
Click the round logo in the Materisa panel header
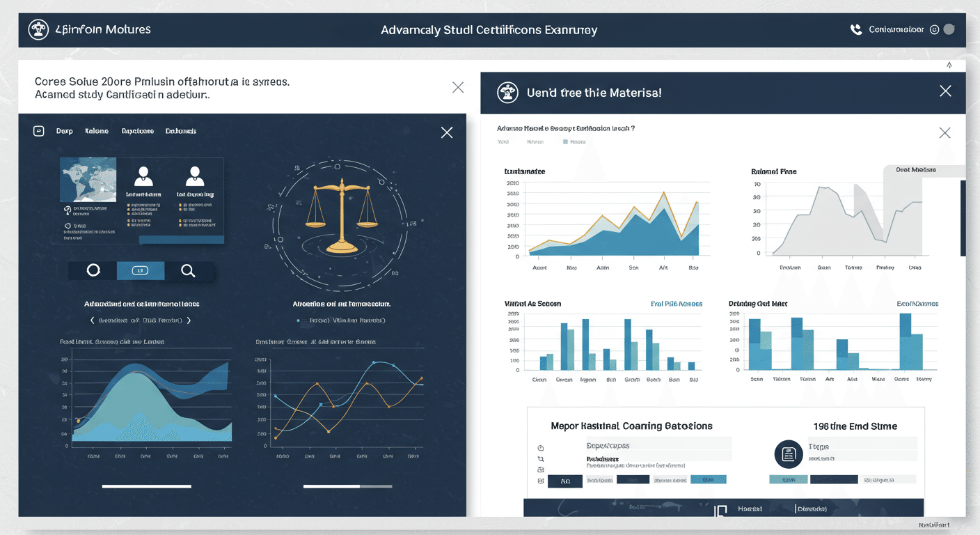click(507, 92)
